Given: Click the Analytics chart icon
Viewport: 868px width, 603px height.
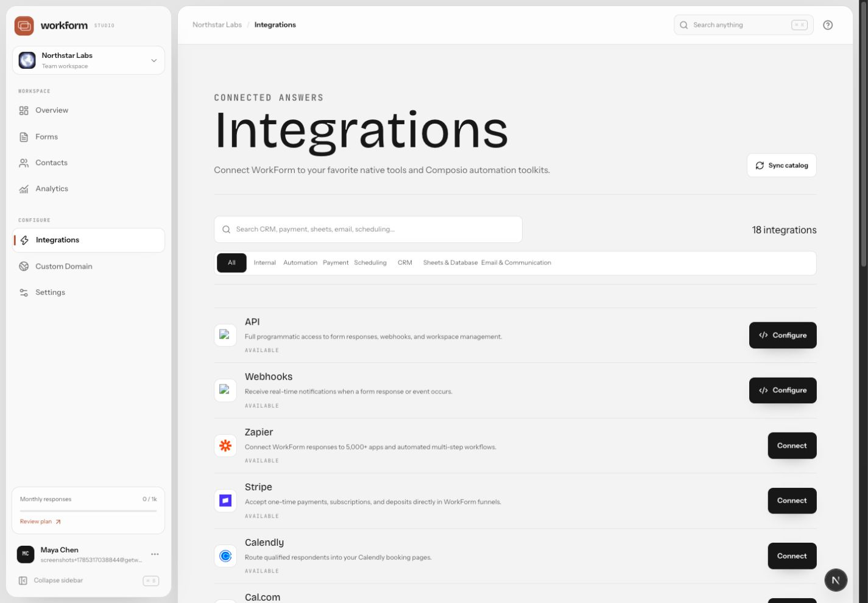Looking at the screenshot, I should [x=24, y=189].
